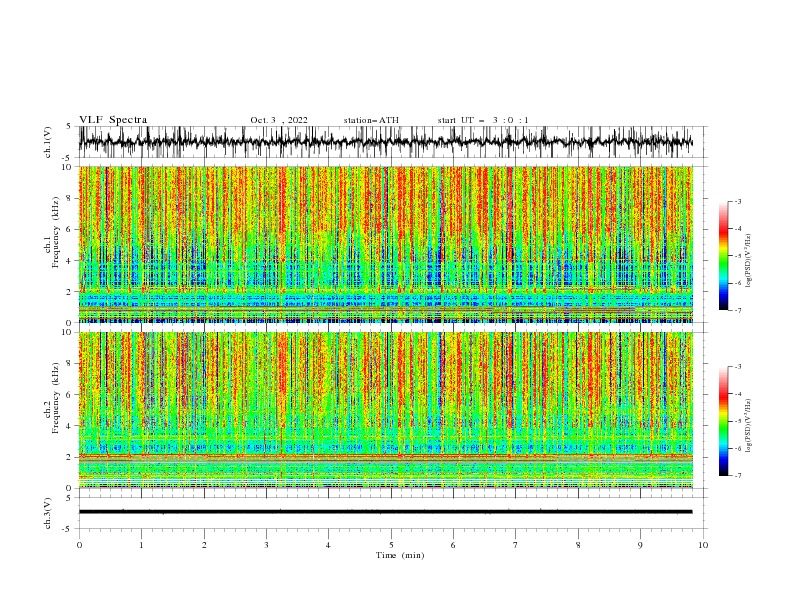Click inside the ch.2 spectrogram panel
The image size is (792, 612).
pyautogui.click(x=386, y=410)
